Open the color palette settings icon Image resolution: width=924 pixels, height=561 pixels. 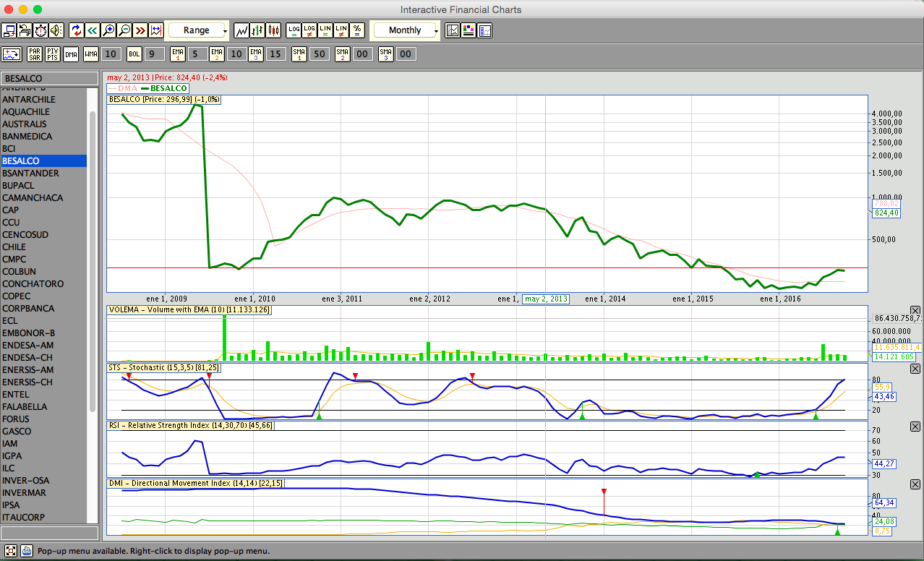pyautogui.click(x=469, y=30)
